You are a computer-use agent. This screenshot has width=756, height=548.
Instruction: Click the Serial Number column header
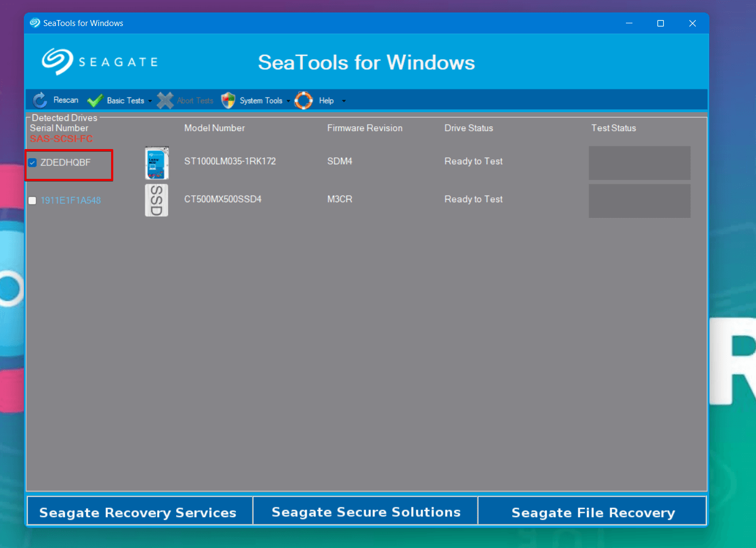pyautogui.click(x=59, y=128)
